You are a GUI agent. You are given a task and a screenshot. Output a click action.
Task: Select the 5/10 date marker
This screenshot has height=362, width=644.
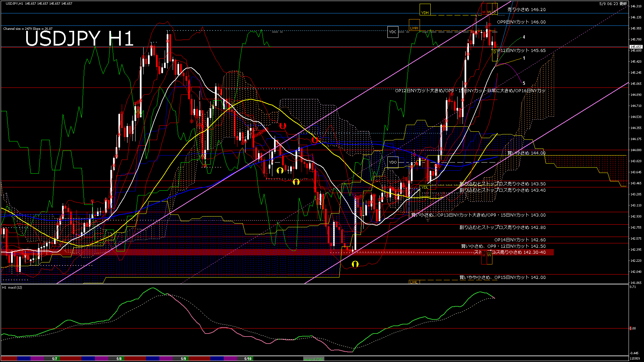point(248,359)
